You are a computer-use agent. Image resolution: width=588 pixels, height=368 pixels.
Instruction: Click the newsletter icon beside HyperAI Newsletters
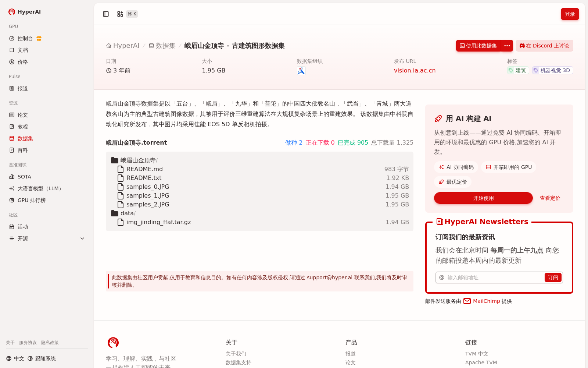(440, 222)
